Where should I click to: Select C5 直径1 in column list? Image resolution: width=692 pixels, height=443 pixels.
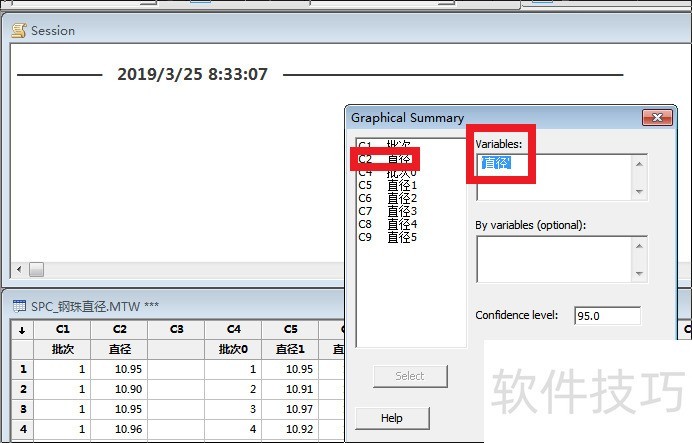[x=387, y=185]
